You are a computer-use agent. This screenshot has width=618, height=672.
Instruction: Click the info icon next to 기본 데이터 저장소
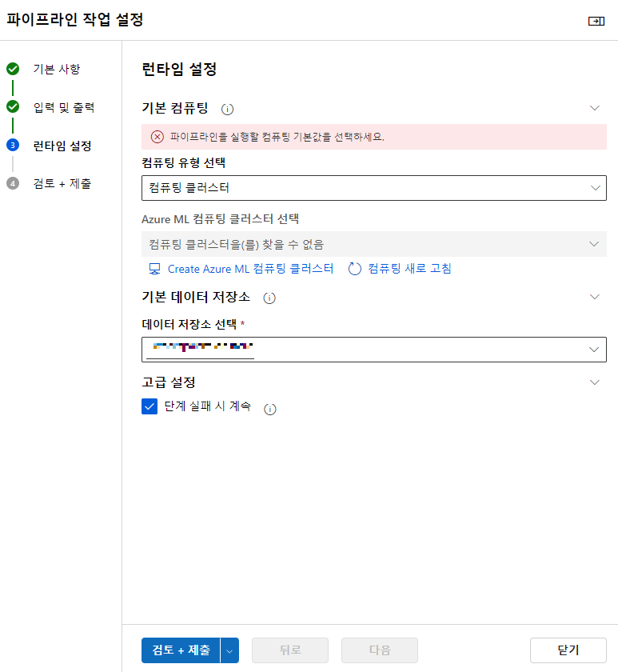point(269,298)
